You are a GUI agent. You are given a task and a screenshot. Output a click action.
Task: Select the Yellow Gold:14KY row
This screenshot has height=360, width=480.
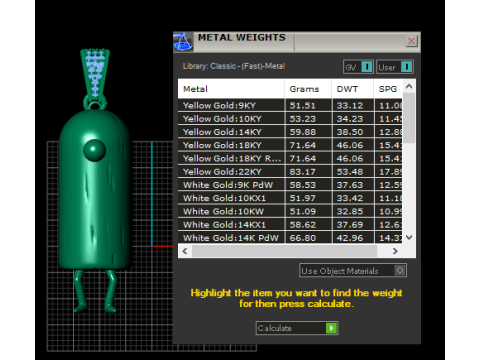290,132
